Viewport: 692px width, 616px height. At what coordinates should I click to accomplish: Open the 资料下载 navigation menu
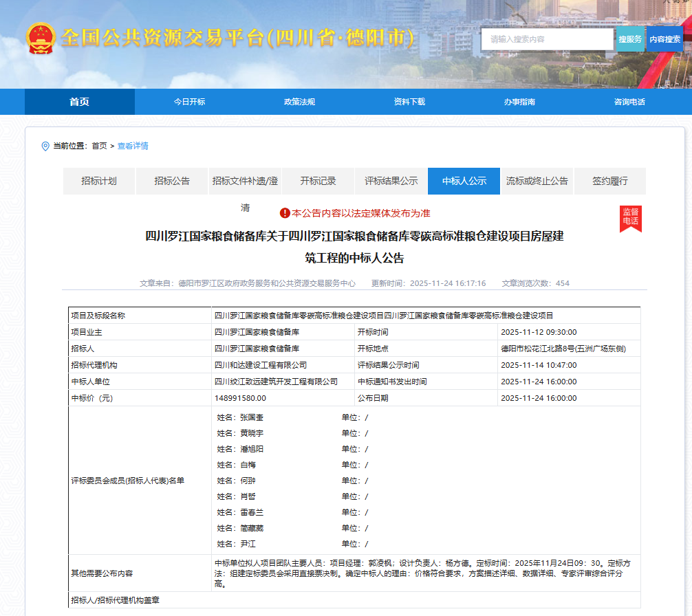point(409,101)
